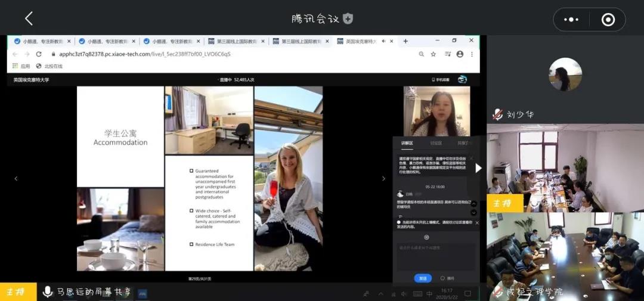
Task: Select the 讲解区 tab in chat panel
Action: [x=407, y=143]
